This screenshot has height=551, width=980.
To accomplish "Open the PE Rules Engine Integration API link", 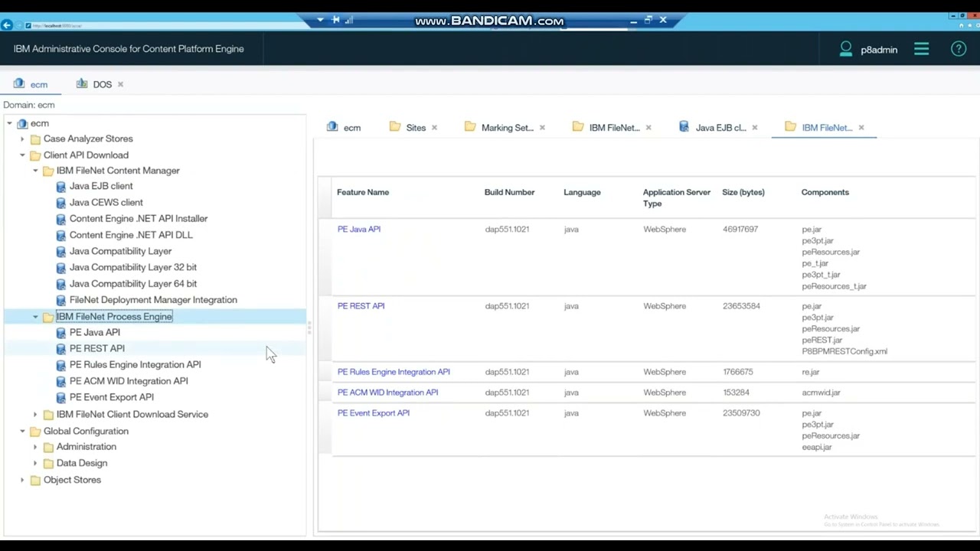I will [x=394, y=372].
